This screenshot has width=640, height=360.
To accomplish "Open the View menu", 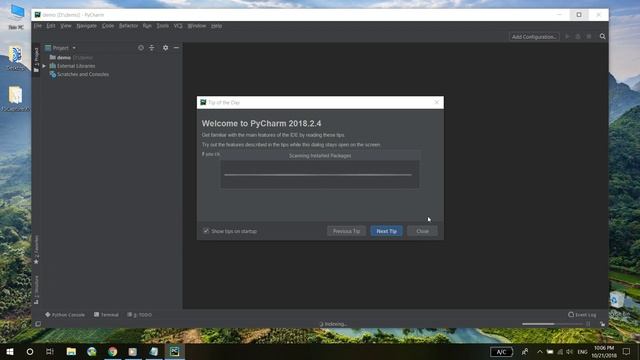I will [x=66, y=26].
